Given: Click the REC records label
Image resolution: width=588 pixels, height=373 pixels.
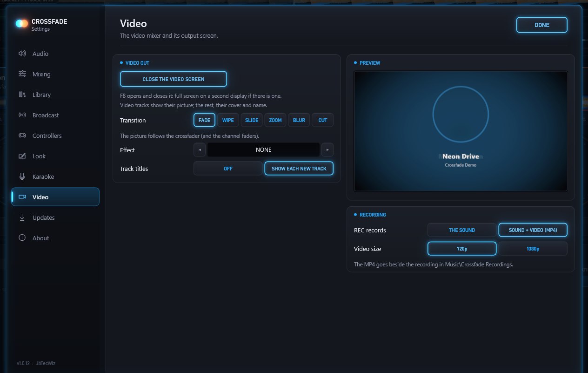Looking at the screenshot, I should coord(370,230).
